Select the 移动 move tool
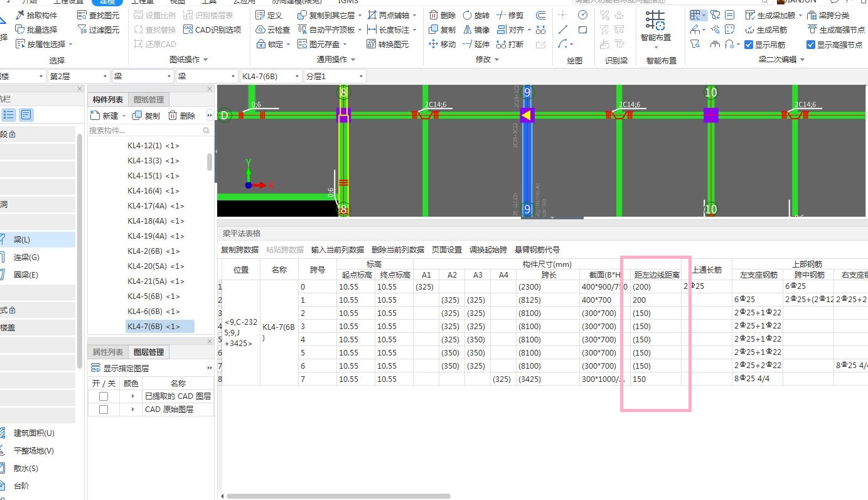The height and width of the screenshot is (500, 868). [442, 44]
